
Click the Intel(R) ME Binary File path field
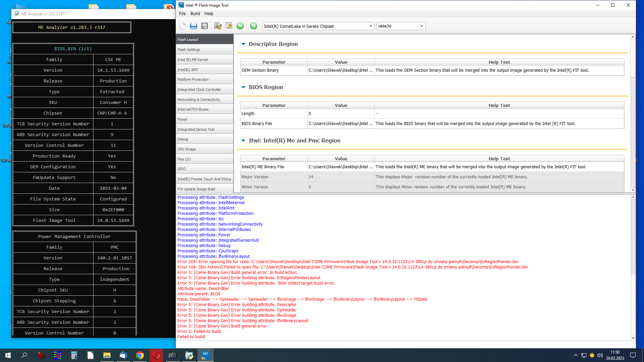(x=341, y=167)
